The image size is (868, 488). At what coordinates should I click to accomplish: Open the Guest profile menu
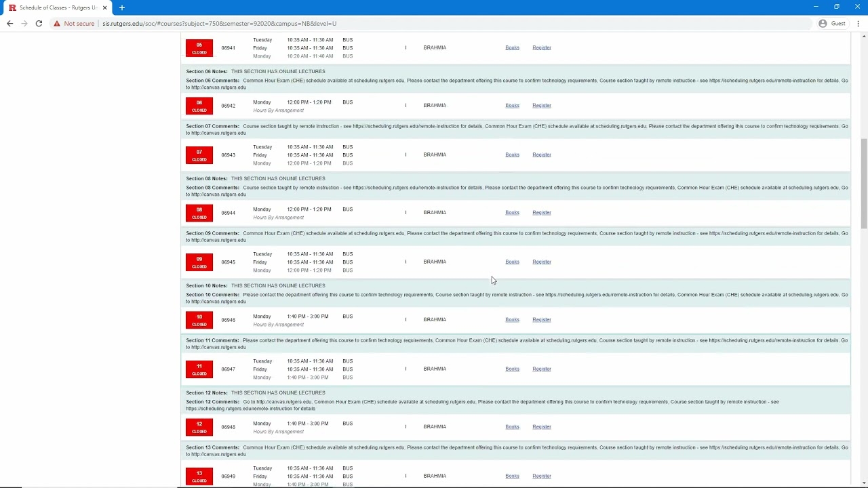click(832, 24)
